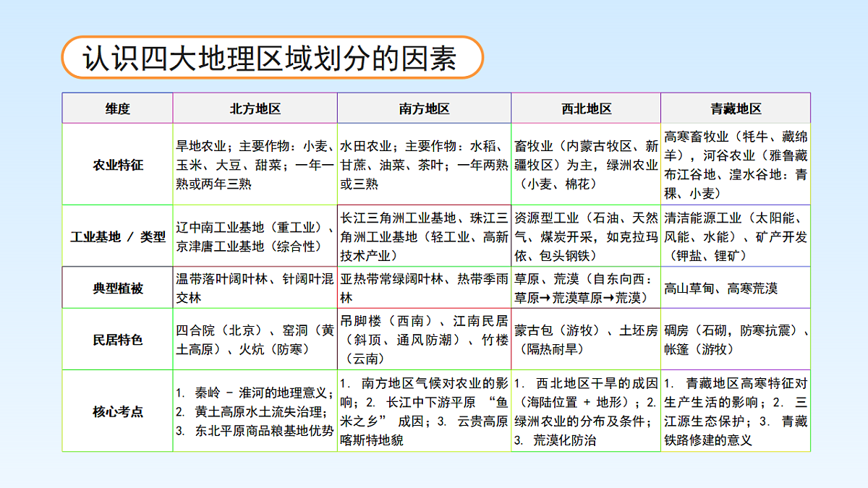Screen dimensions: 868x488
Task: Click the cell starting 资源型工业（石油
Action: pos(586,236)
